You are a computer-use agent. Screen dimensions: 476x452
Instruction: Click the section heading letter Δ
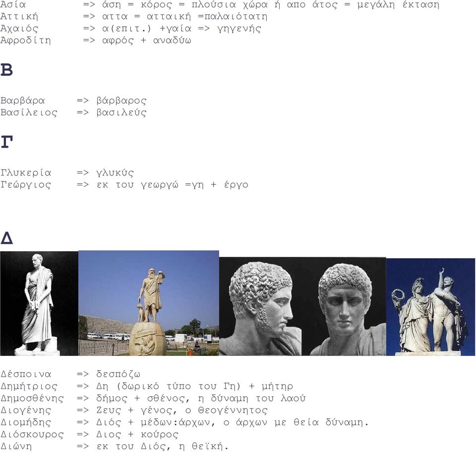click(6, 238)
